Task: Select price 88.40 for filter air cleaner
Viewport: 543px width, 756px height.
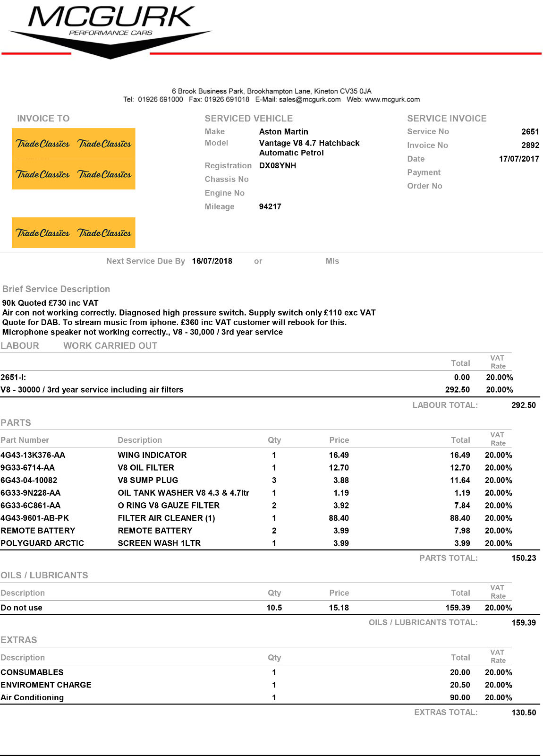Action: point(339,518)
